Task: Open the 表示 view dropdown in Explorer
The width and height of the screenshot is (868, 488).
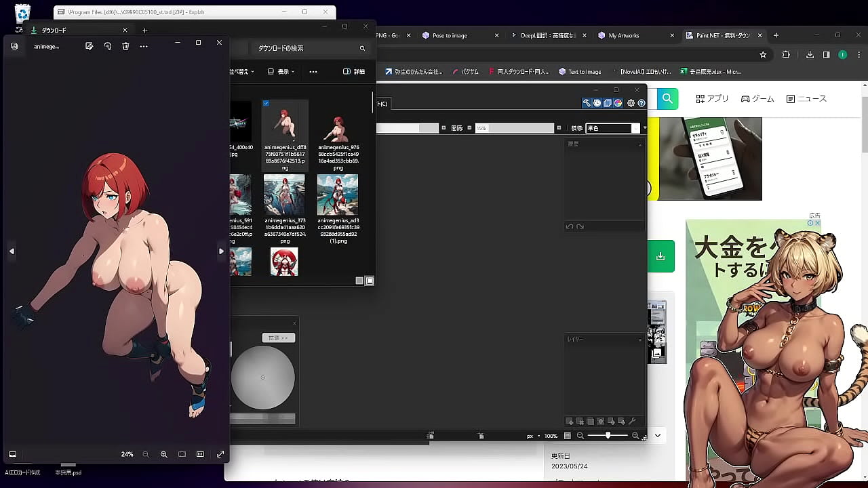Action: [282, 71]
